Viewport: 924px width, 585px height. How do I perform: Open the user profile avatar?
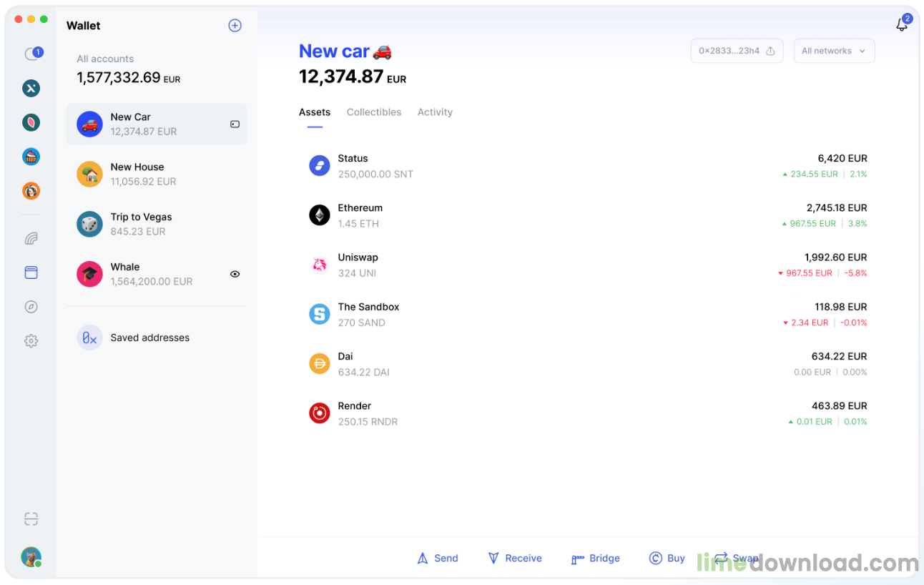point(31,557)
